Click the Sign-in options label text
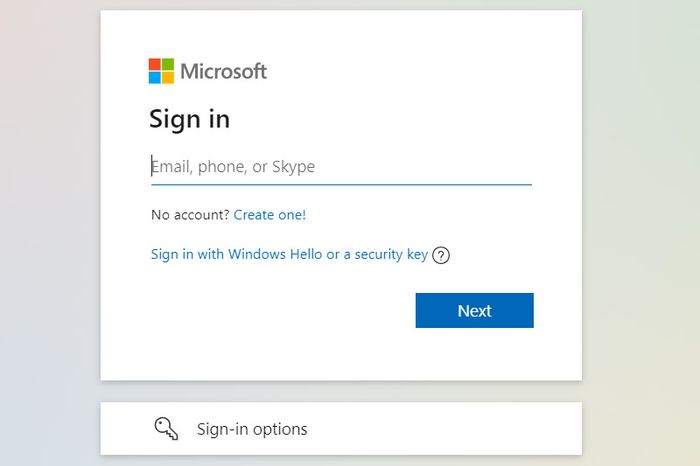This screenshot has height=466, width=700. tap(252, 429)
